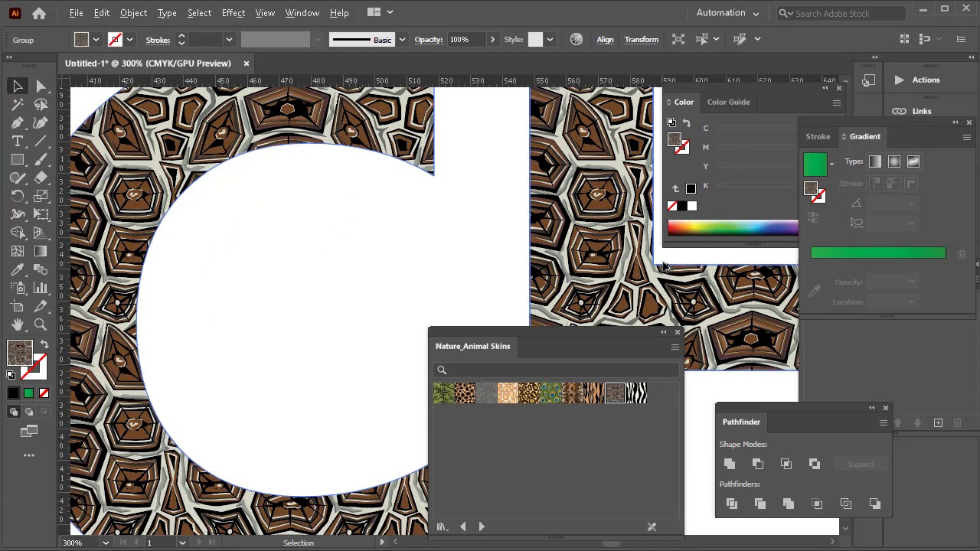Screen dimensions: 980x551
Task: Pick the Magic Wand tool
Action: coord(18,105)
